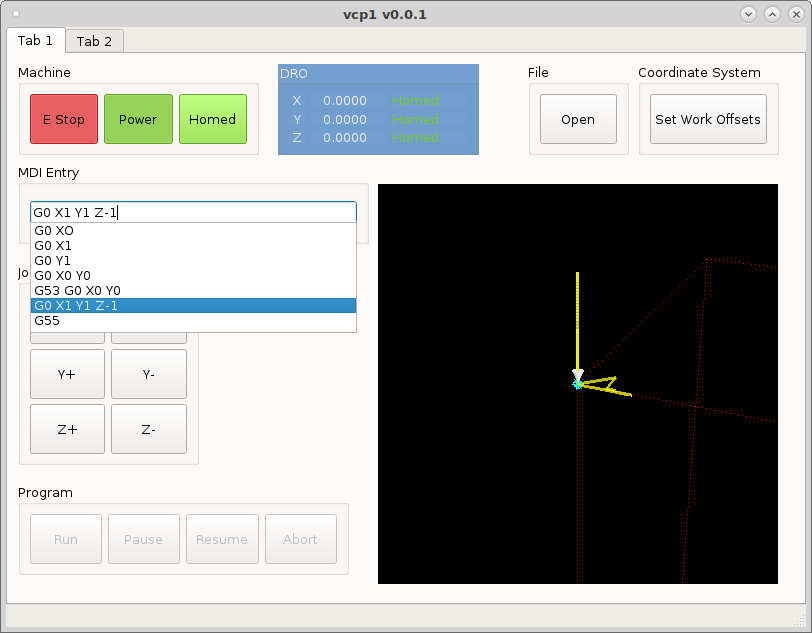Click the window resize grip corner
The image size is (812, 633).
(800, 620)
